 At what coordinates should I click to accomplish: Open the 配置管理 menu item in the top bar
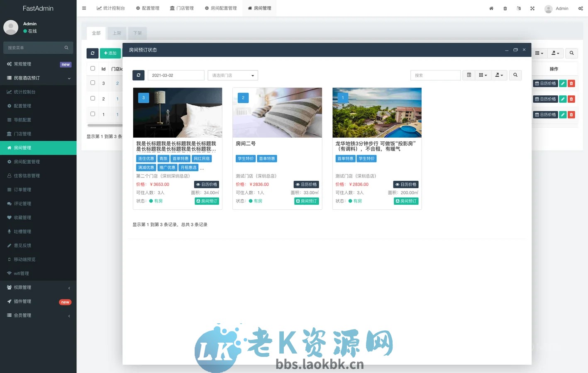(148, 8)
